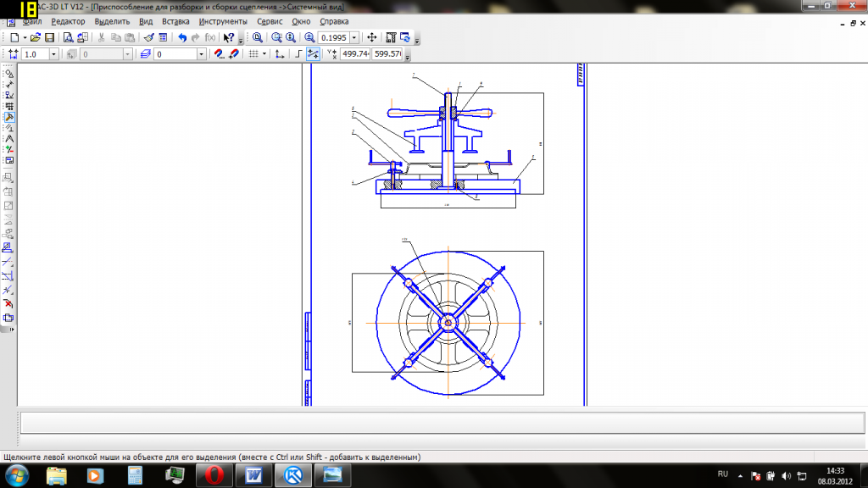Screen dimensions: 868x488
Task: Open the Properties panel icon
Action: click(163, 37)
